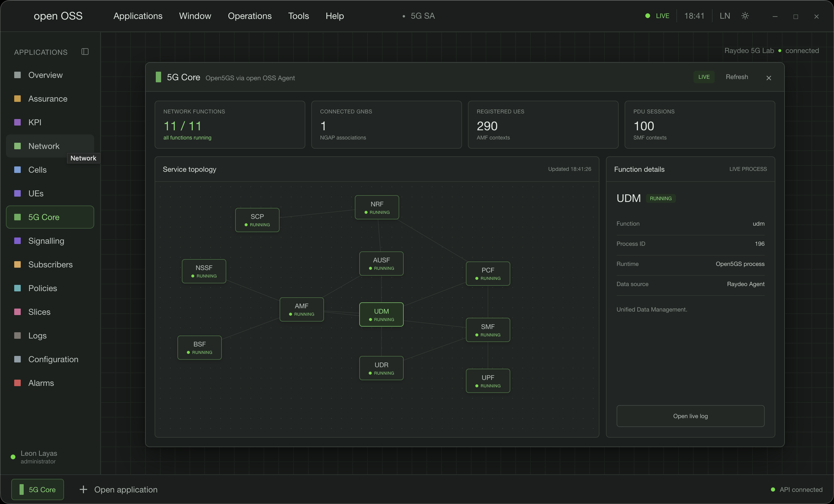Screen dimensions: 834x504
Task: Click the PDU Sessions 100 card
Action: click(x=700, y=125)
